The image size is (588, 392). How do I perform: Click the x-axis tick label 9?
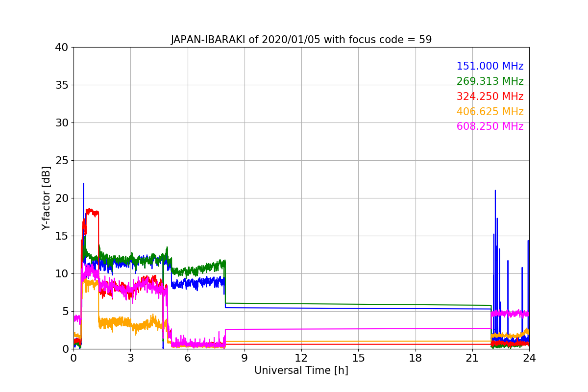[245, 358]
